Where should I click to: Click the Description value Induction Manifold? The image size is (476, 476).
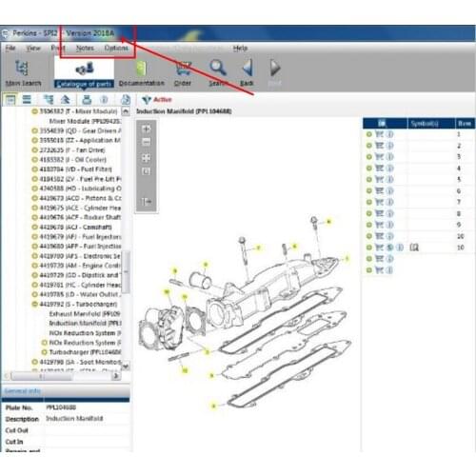[74, 419]
